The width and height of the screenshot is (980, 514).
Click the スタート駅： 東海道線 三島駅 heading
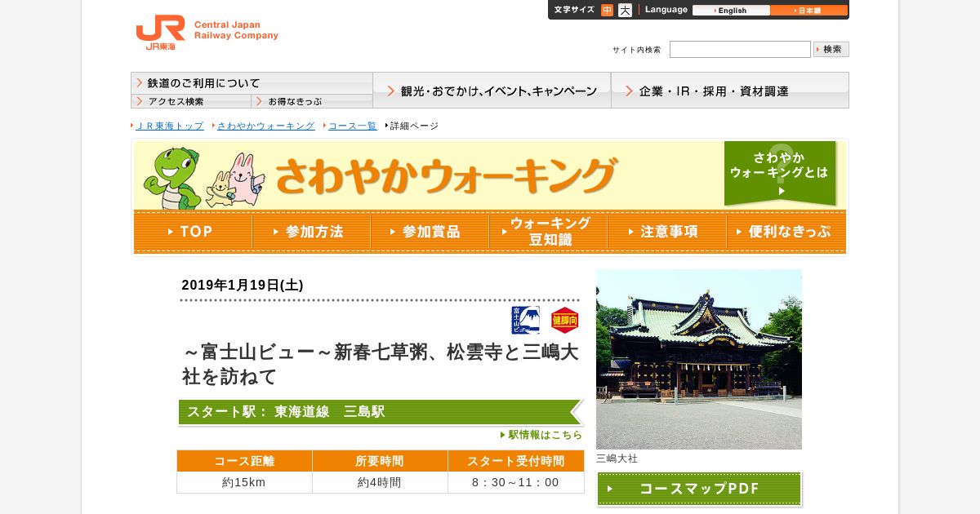coord(381,412)
